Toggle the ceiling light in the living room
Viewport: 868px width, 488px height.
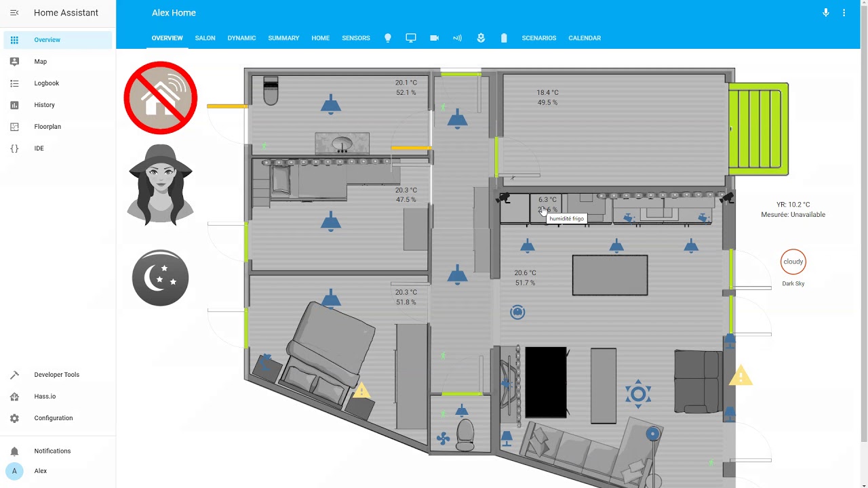616,247
